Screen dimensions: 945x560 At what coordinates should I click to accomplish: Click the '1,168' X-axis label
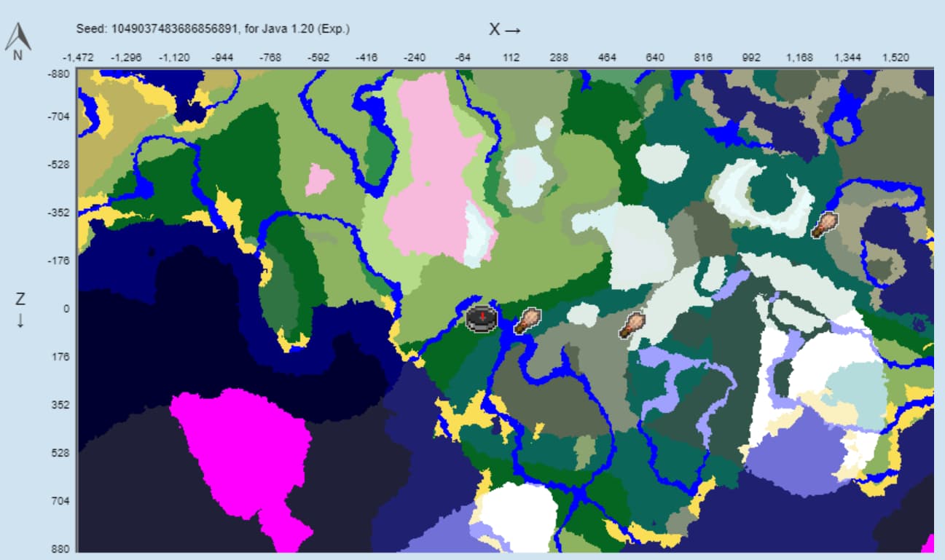[799, 58]
